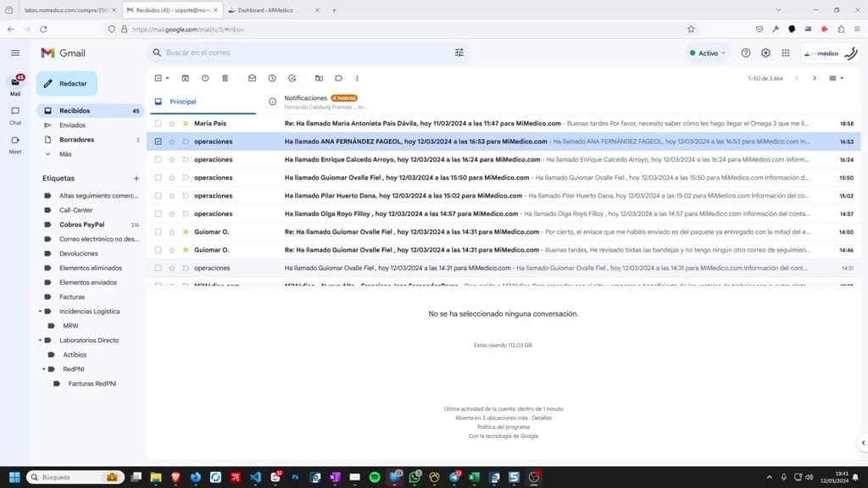Mark selected conversation as unread envelope icon
868x488 pixels.
(x=253, y=79)
